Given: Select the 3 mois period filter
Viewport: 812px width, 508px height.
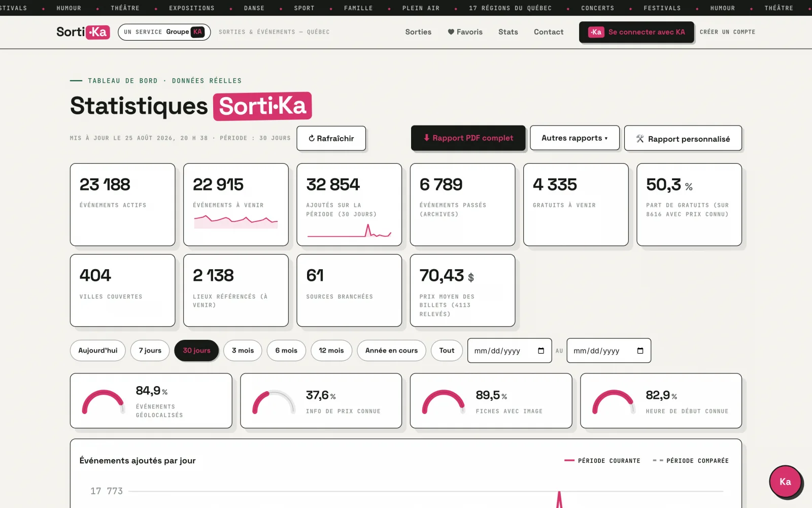Looking at the screenshot, I should pos(243,351).
